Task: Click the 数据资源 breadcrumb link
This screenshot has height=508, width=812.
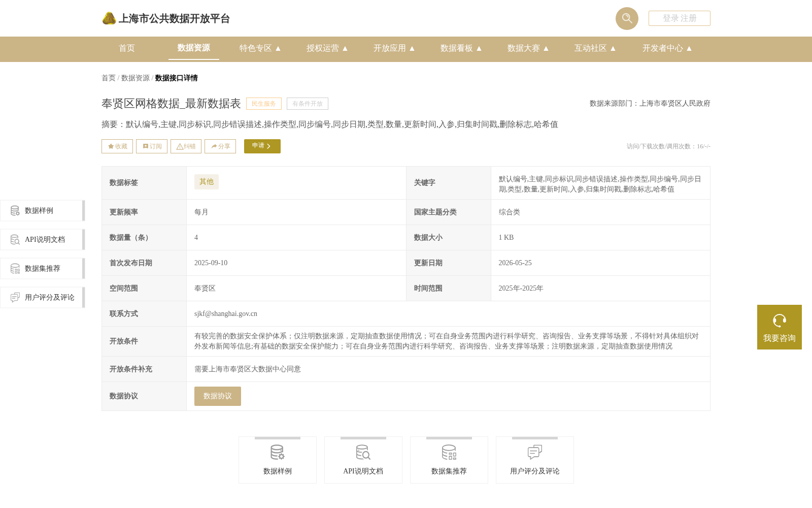Action: (x=136, y=78)
